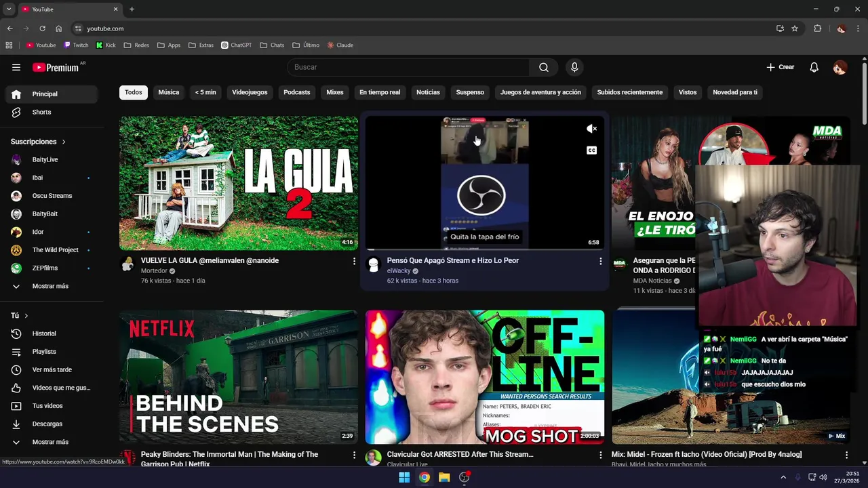Play the Clavicular MOG SHOT thumbnail
This screenshot has width=868, height=488.
[x=485, y=377]
